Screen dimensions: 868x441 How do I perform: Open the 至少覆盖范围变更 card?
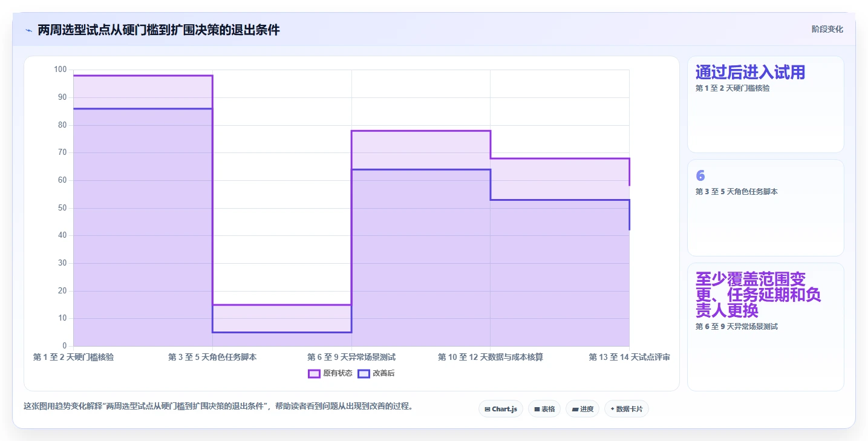(x=766, y=327)
